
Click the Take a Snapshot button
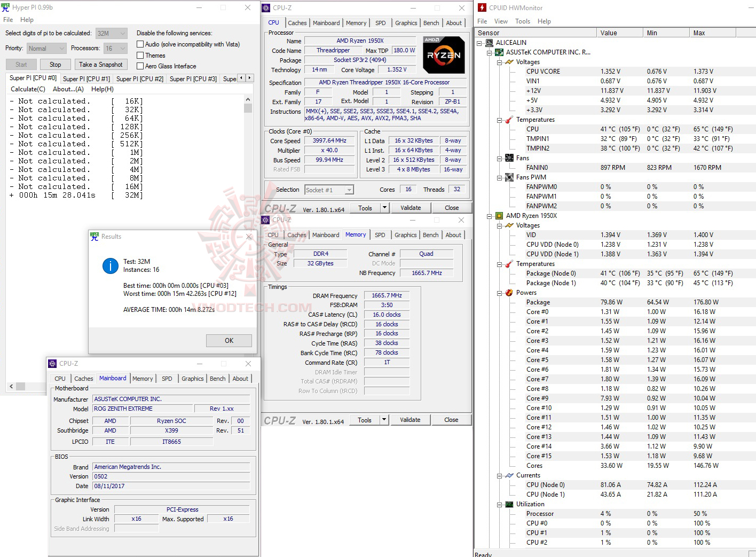click(100, 64)
